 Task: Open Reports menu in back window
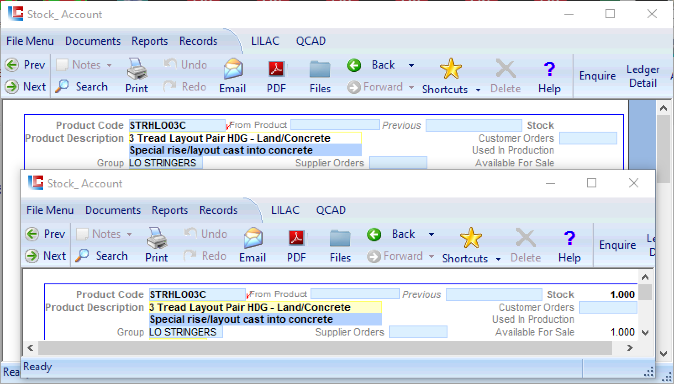click(x=150, y=41)
